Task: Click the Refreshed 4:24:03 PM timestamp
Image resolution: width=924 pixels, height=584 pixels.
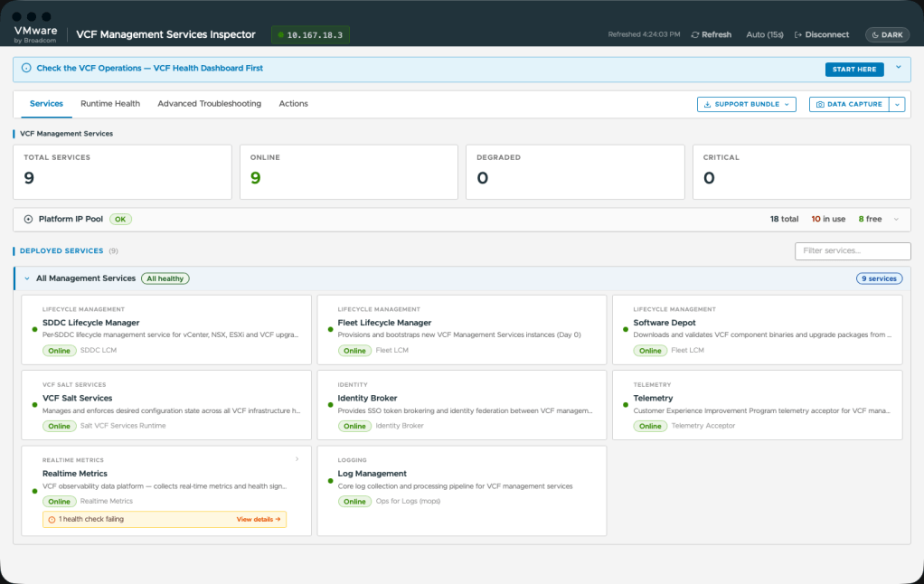Action: click(644, 34)
